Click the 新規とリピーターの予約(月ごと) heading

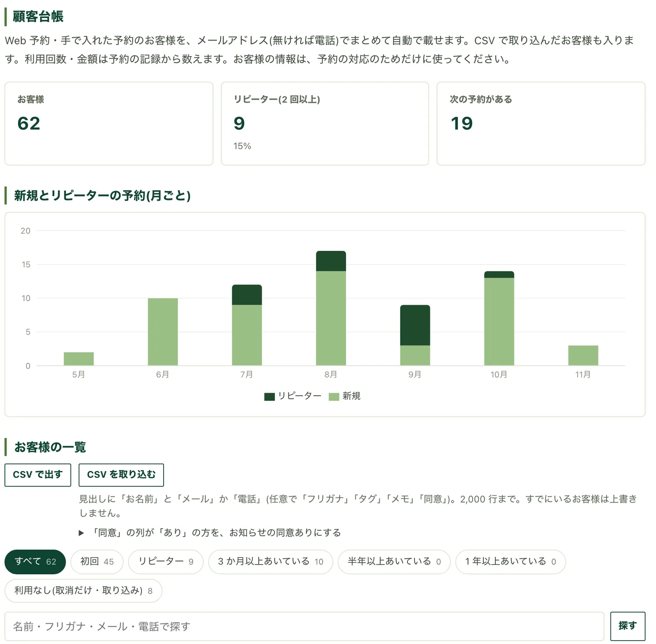point(102,196)
